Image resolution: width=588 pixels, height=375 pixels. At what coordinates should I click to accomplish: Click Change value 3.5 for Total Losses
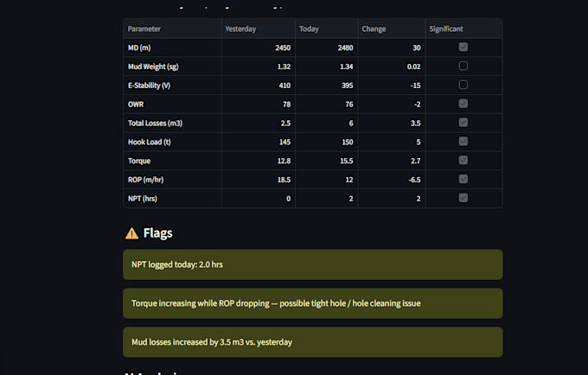pyautogui.click(x=391, y=123)
